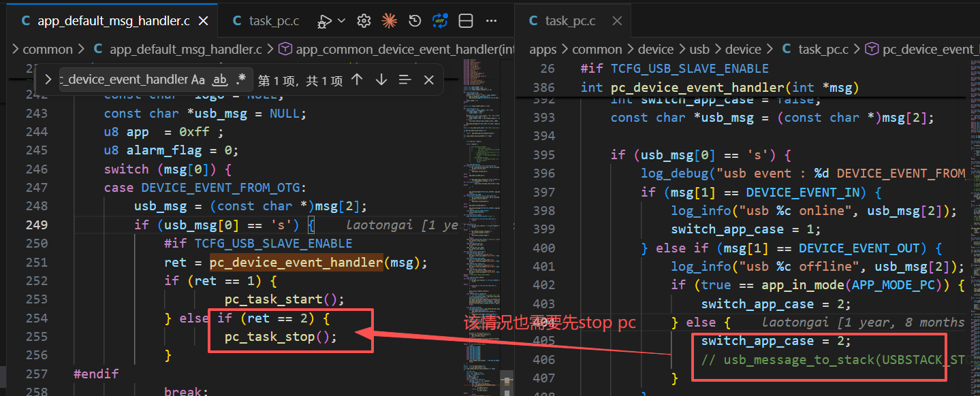Open the timeline history clock icon
The width and height of the screenshot is (980, 396).
(x=415, y=21)
